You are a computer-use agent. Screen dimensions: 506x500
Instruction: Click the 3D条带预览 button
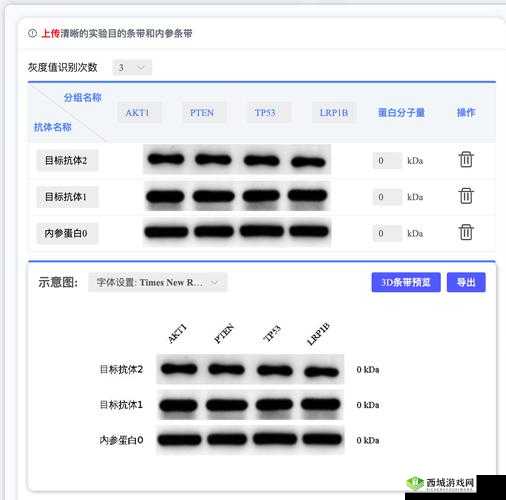click(406, 282)
